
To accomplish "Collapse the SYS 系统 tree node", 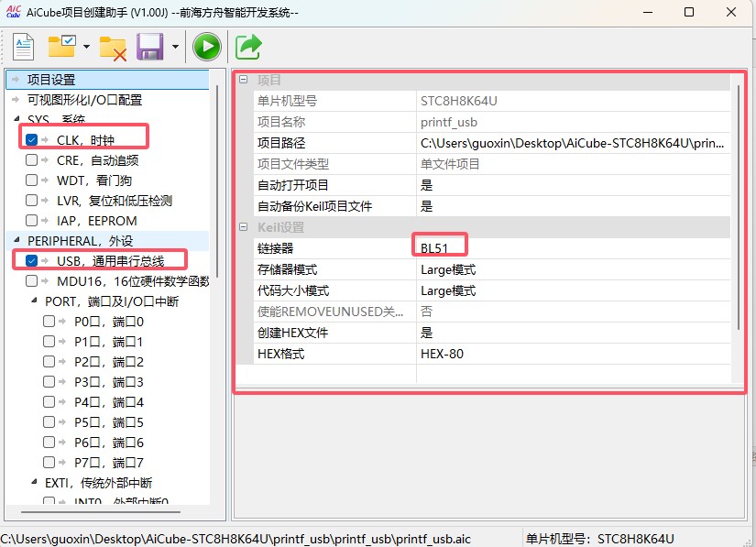I will click(16, 118).
